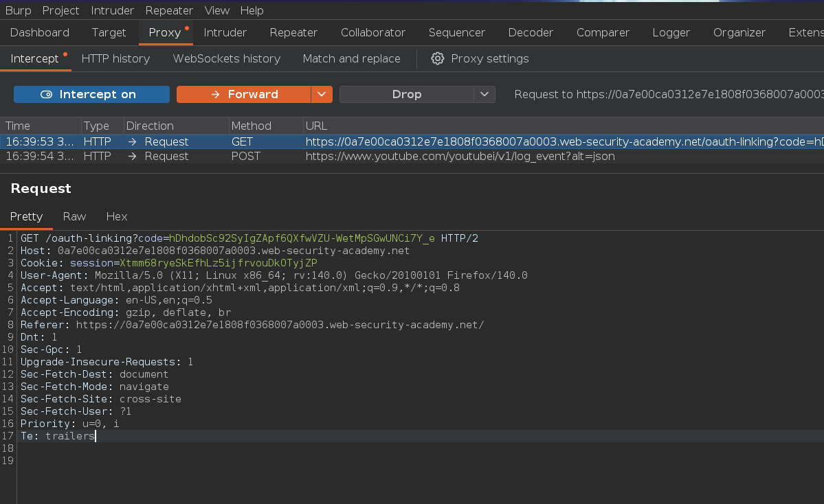Image resolution: width=824 pixels, height=504 pixels.
Task: Click the Upgrade-Insecure-Requests header line
Action: point(107,362)
